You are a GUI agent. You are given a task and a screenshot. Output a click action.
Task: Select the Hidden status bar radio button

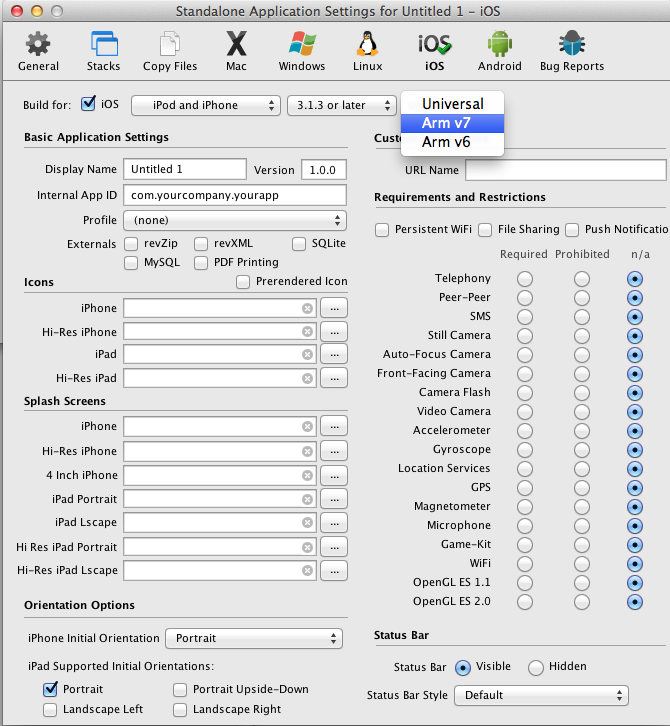(x=536, y=667)
